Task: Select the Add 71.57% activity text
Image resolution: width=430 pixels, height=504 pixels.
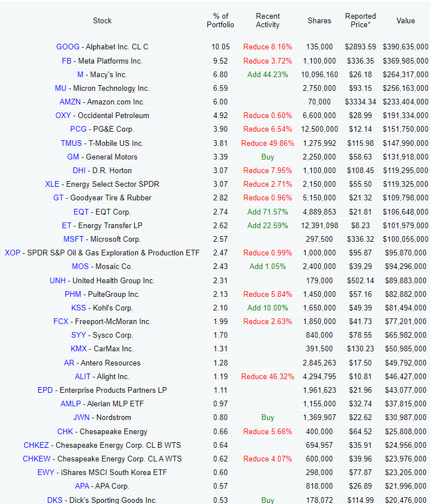Action: 268,212
